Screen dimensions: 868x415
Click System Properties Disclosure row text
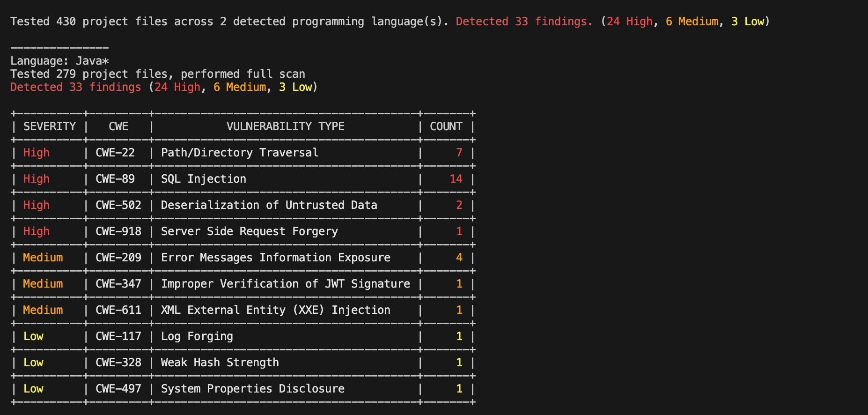coord(252,389)
